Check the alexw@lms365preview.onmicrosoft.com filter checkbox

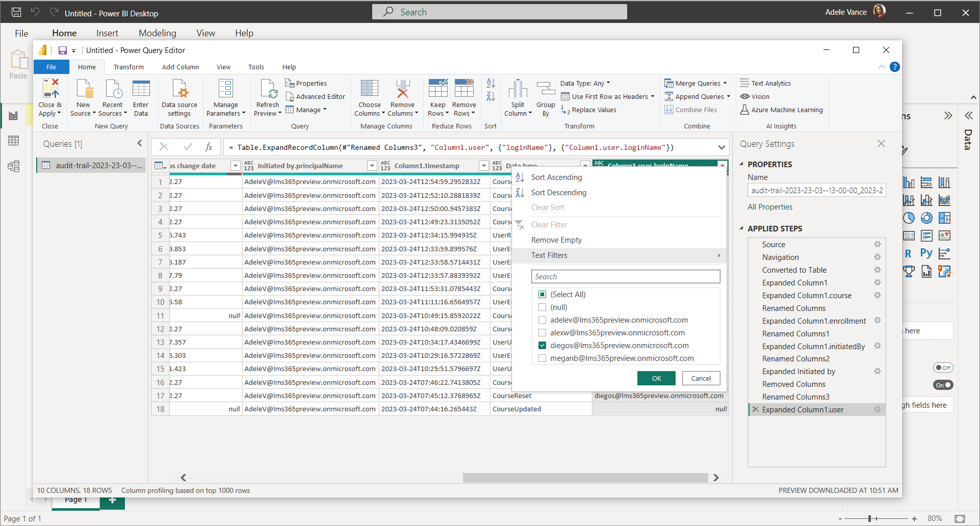(x=543, y=333)
